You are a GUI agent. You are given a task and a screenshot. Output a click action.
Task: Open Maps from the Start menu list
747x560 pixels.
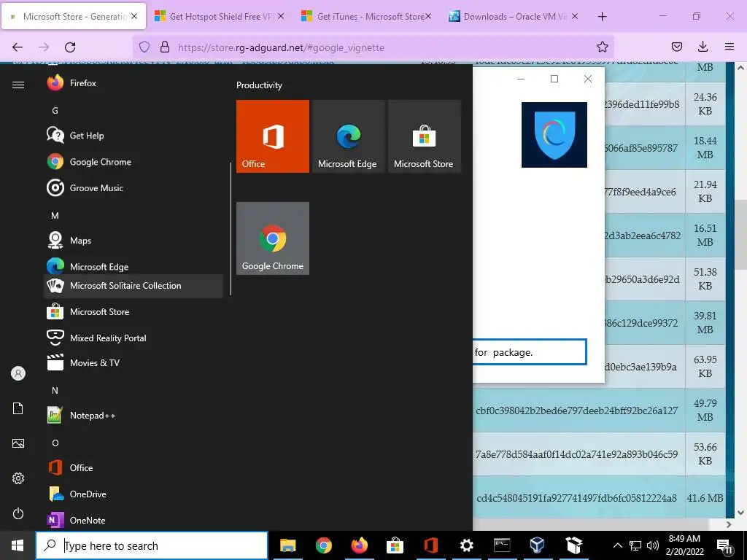tap(133, 240)
